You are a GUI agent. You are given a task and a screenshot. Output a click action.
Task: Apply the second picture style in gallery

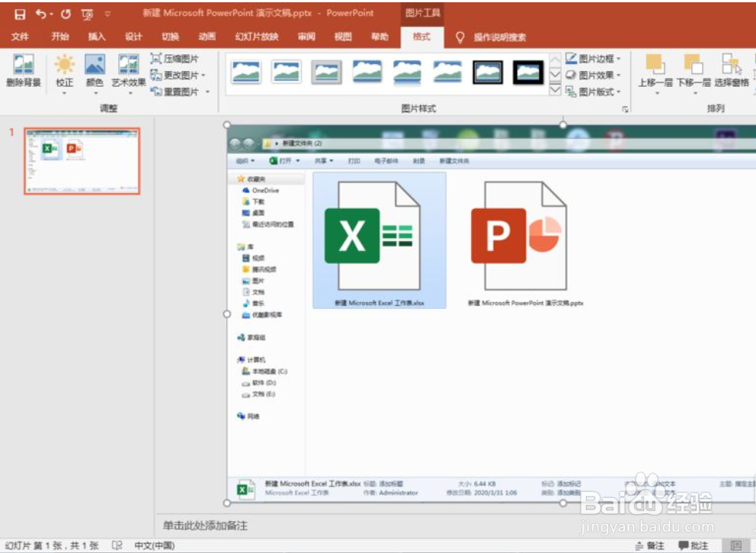click(286, 72)
